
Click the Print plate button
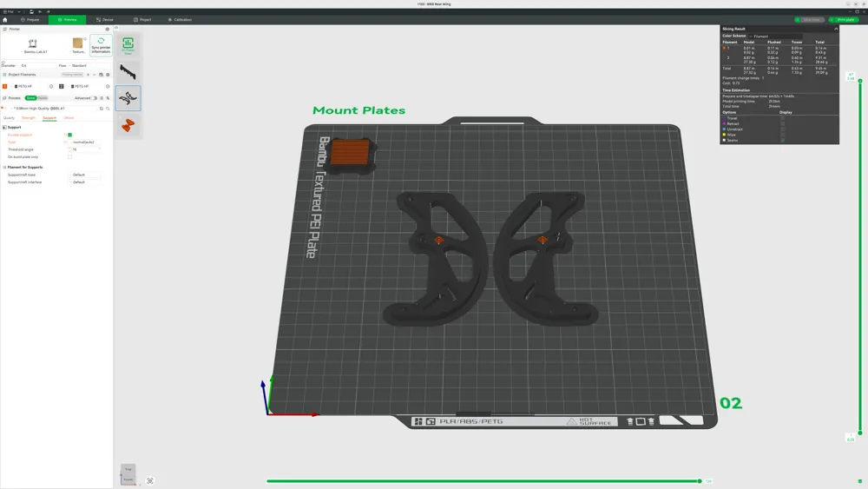[x=845, y=19]
